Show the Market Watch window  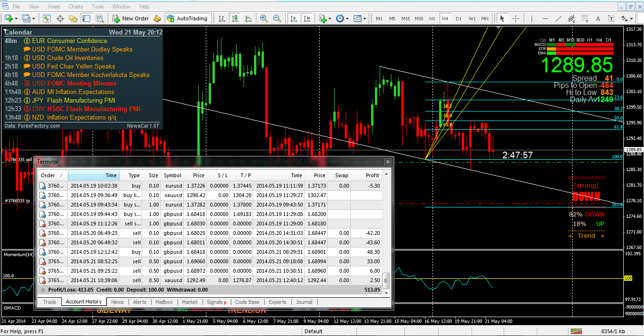tap(47, 18)
